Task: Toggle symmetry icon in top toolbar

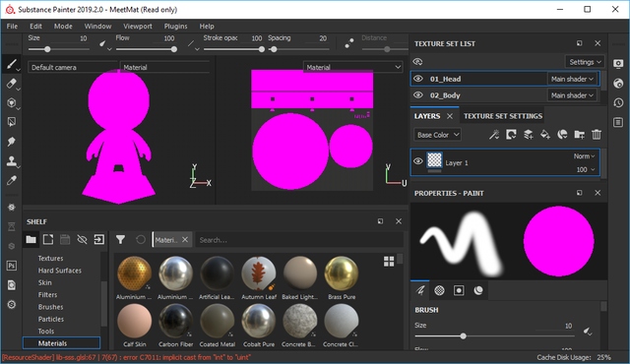Action: pos(349,43)
